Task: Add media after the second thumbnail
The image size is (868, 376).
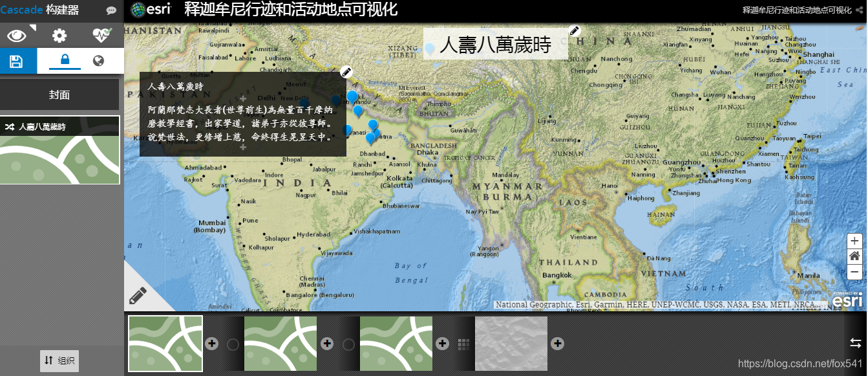Action: point(326,344)
